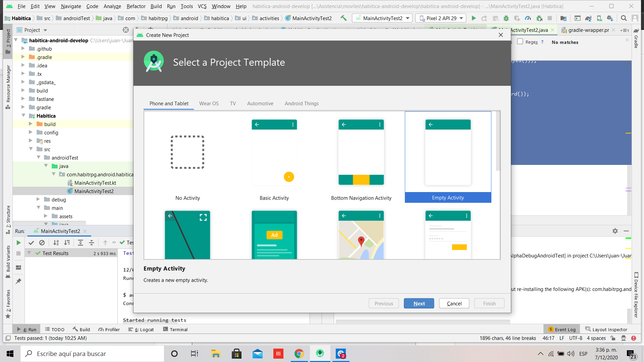Click the template list vertical scrollbar

click(x=498, y=141)
